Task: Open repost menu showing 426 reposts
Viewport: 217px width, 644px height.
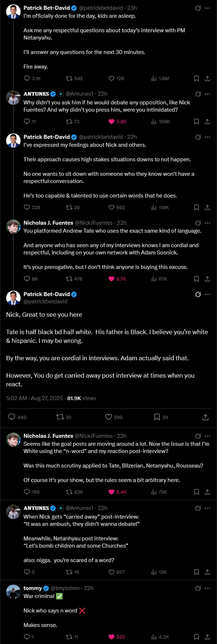Action: (x=69, y=492)
